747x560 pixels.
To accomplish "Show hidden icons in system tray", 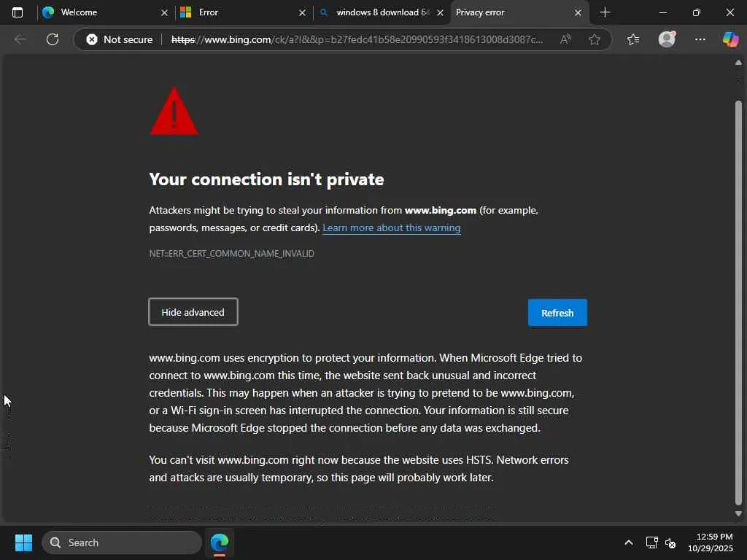I will [628, 542].
